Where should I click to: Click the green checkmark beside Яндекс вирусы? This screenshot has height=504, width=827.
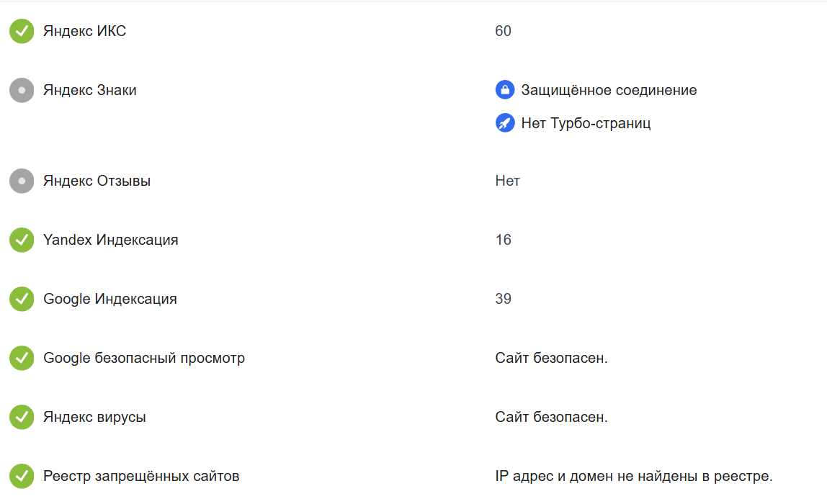[x=22, y=417]
